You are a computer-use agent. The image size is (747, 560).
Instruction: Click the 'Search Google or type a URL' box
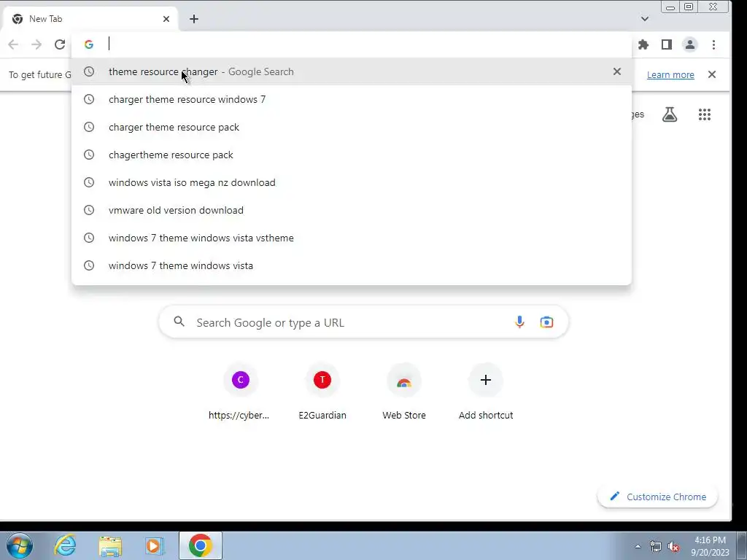click(363, 322)
